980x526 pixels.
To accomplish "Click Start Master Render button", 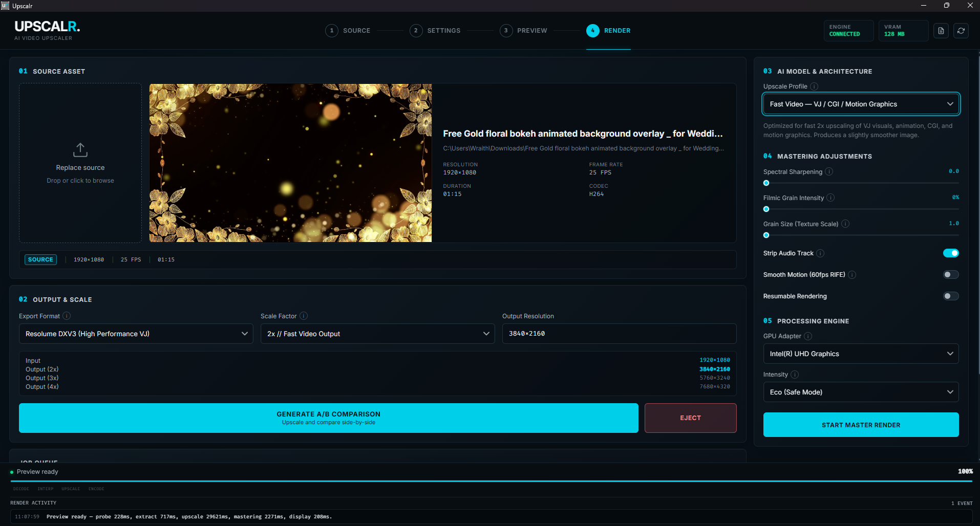I will pos(861,425).
